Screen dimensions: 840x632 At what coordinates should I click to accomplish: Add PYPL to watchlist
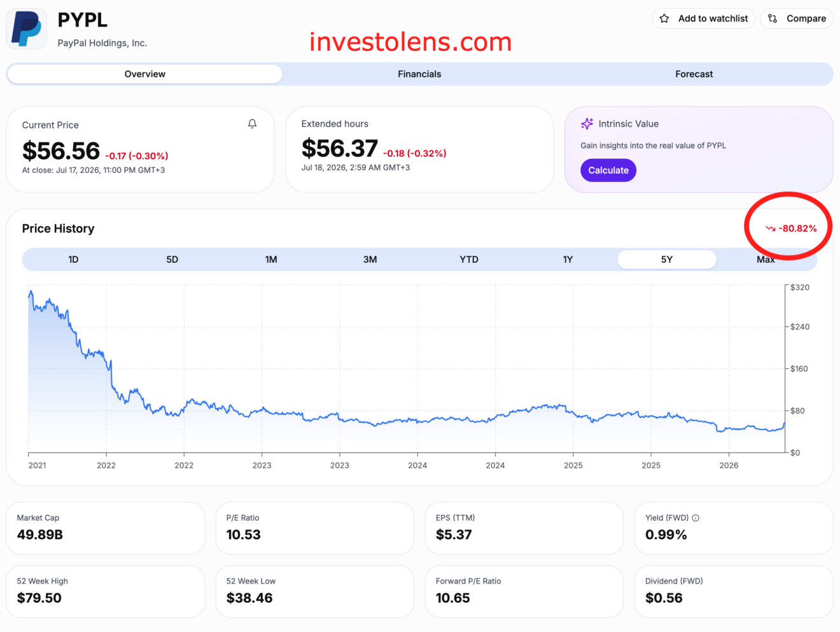coord(703,18)
